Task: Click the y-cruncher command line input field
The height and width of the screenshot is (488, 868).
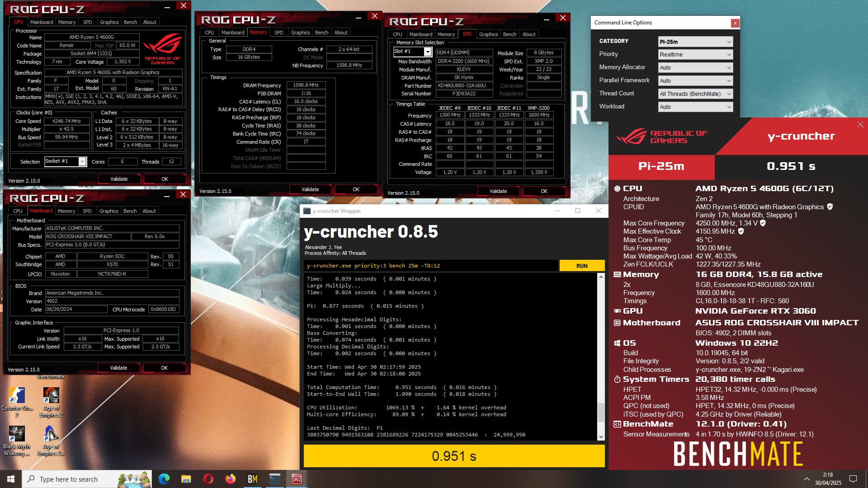Action: point(431,266)
